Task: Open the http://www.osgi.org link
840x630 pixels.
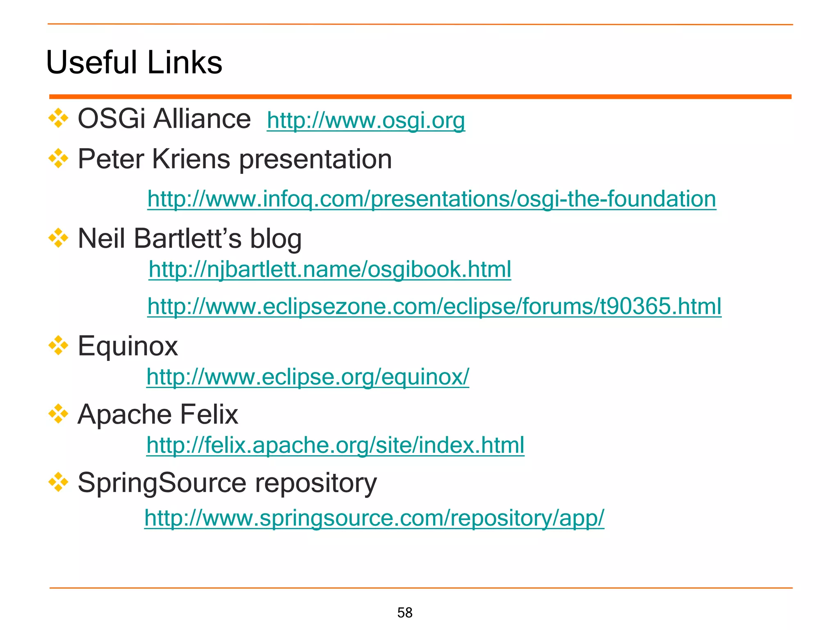Action: click(x=366, y=121)
